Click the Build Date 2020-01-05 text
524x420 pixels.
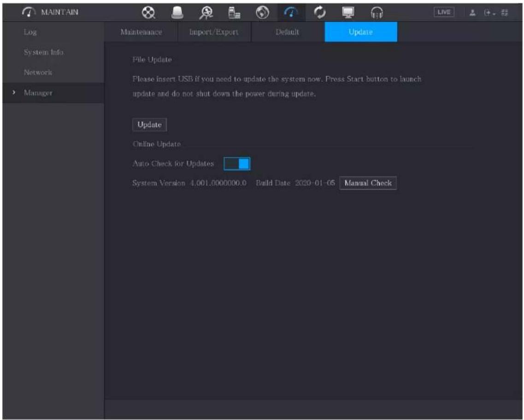tap(295, 183)
